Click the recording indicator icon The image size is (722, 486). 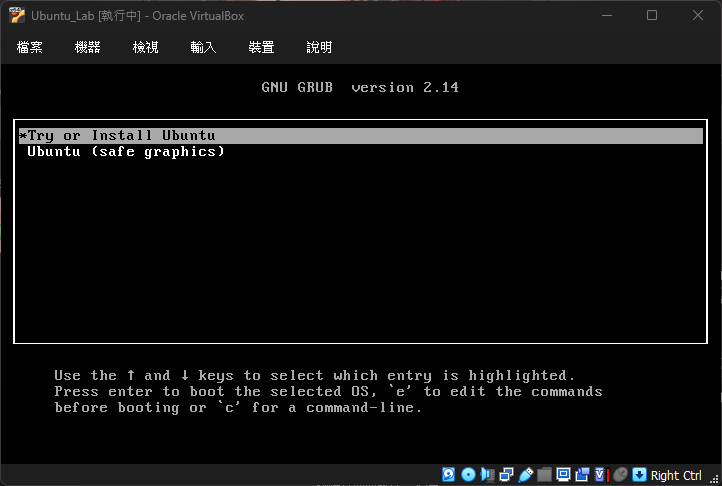coord(582,474)
